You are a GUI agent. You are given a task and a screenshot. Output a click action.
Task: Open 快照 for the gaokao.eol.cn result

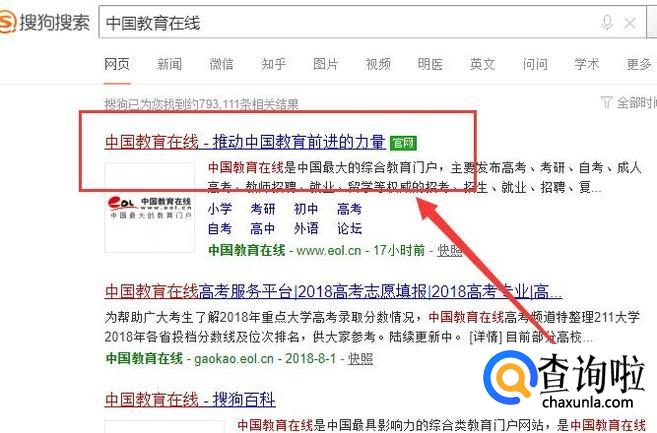click(x=360, y=359)
